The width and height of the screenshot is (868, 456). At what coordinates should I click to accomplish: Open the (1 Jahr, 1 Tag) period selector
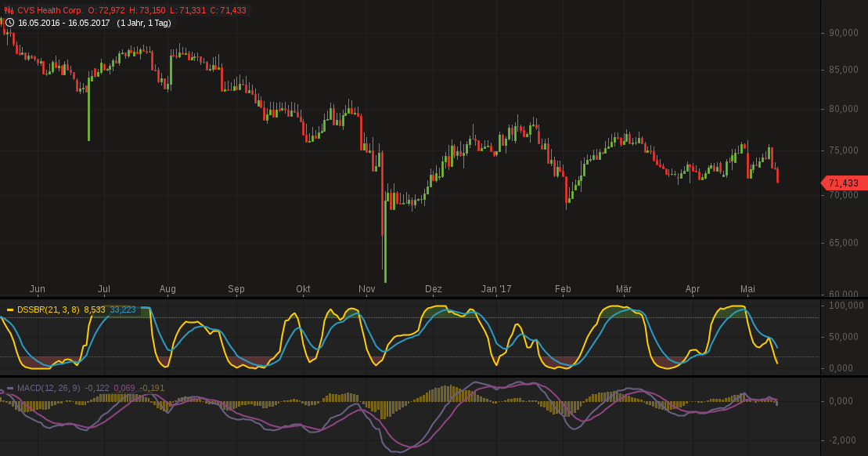point(144,23)
